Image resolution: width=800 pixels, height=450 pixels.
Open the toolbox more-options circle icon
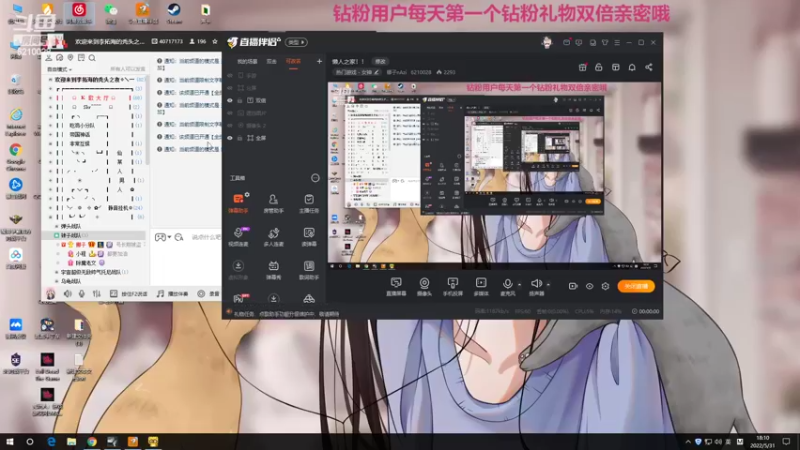(x=315, y=178)
